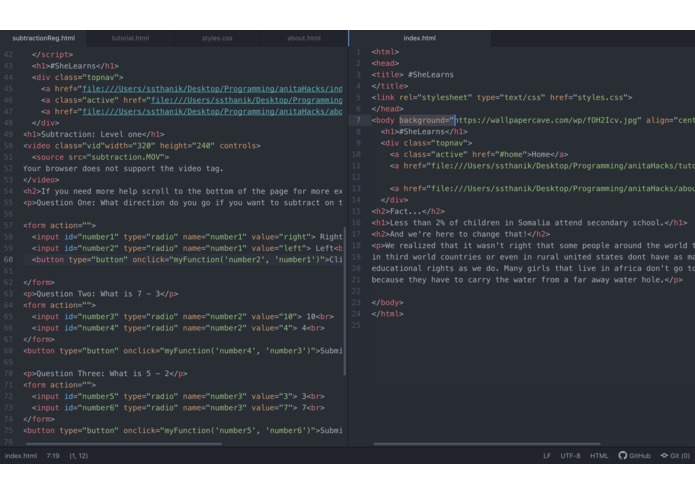Click the closing </html> tag on line 24
The image size is (695, 494).
[x=387, y=314]
